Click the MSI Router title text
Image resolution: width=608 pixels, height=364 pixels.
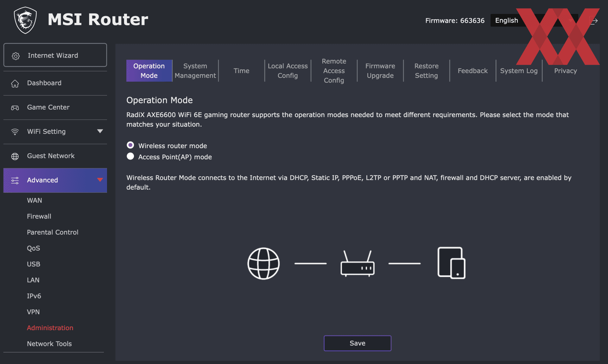[98, 19]
